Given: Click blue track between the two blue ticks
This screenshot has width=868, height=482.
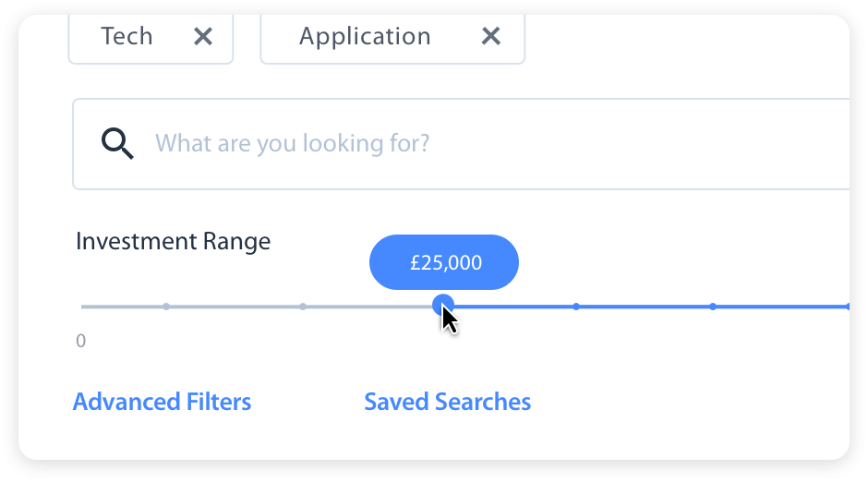Looking at the screenshot, I should coord(645,307).
